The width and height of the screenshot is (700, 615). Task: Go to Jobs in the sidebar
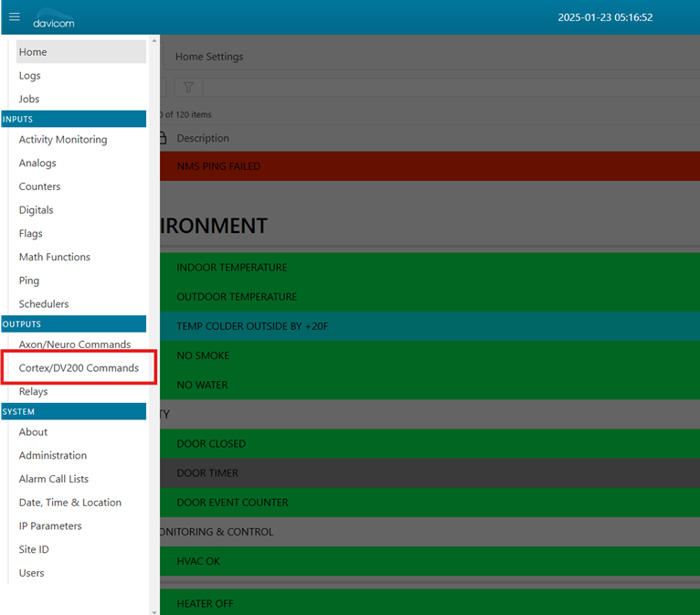click(29, 99)
